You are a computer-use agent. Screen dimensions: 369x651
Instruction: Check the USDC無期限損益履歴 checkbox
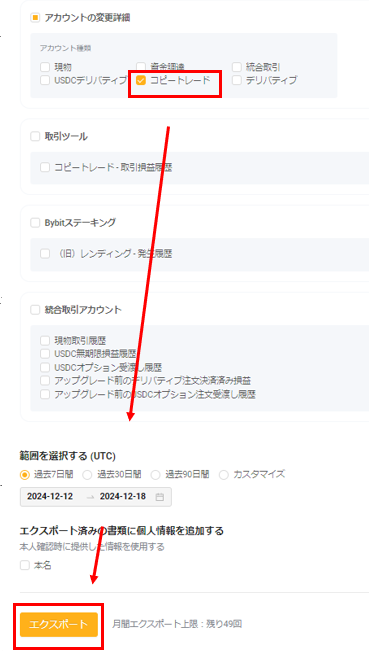click(x=45, y=354)
